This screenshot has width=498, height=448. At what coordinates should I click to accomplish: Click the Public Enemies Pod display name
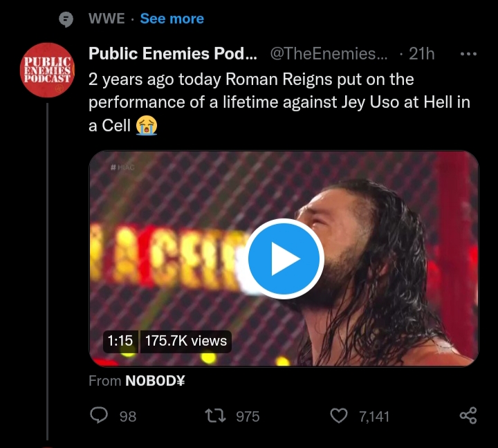[x=173, y=55]
